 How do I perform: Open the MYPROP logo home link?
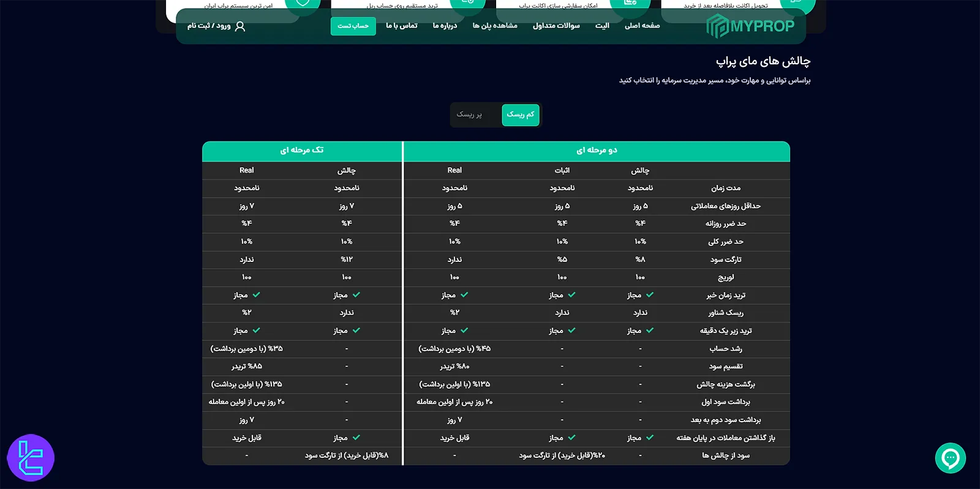coord(750,26)
